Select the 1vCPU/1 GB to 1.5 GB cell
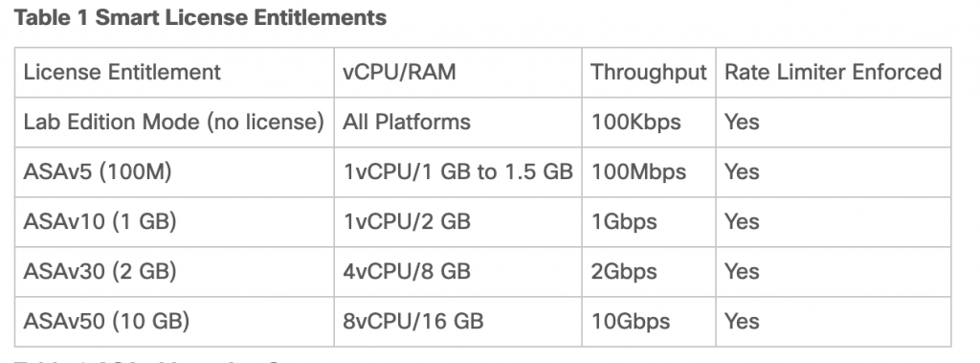The width and height of the screenshot is (980, 363). click(457, 172)
